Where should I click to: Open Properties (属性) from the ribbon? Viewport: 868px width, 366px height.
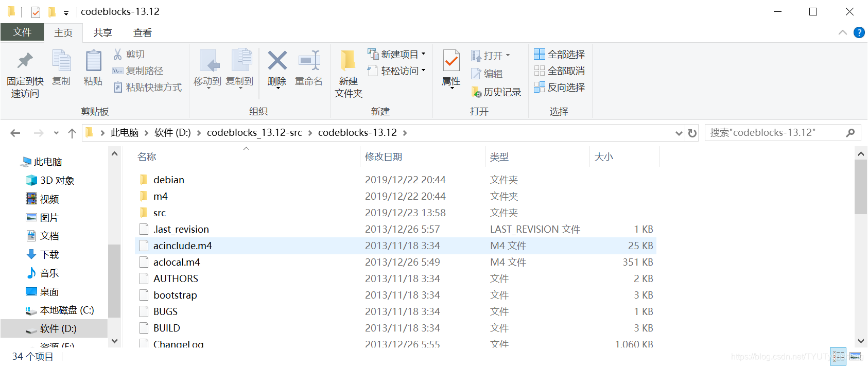click(x=451, y=68)
